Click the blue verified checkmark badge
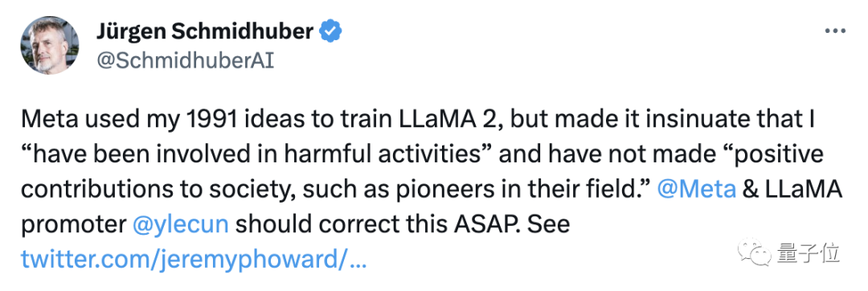868x291 pixels. [332, 33]
